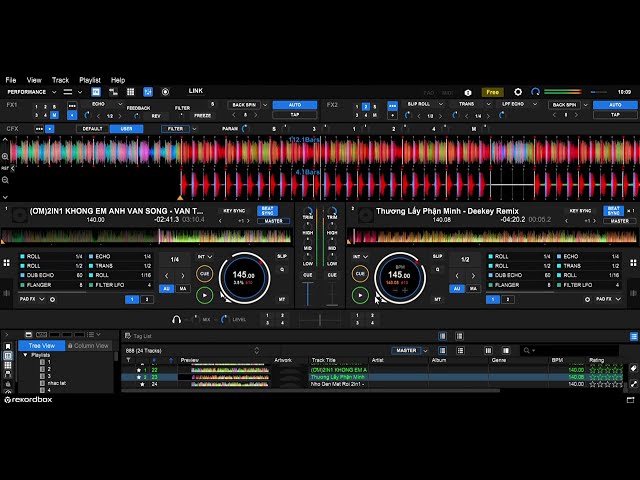This screenshot has width=640, height=480.
Task: Open the recording panel icon
Action: click(165, 92)
